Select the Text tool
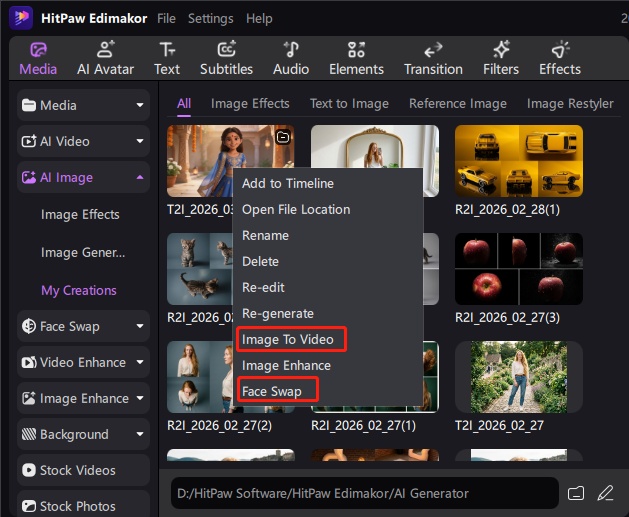629x517 pixels. 167,59
